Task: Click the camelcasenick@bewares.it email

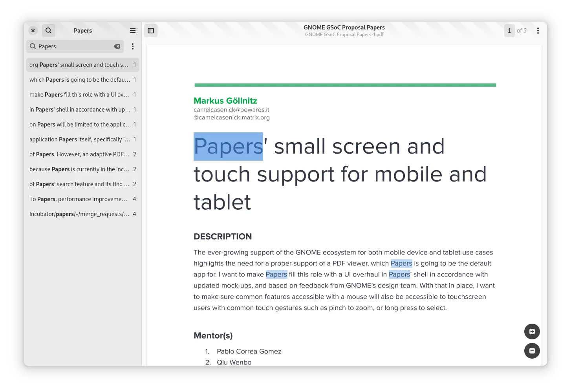Action: [x=231, y=110]
